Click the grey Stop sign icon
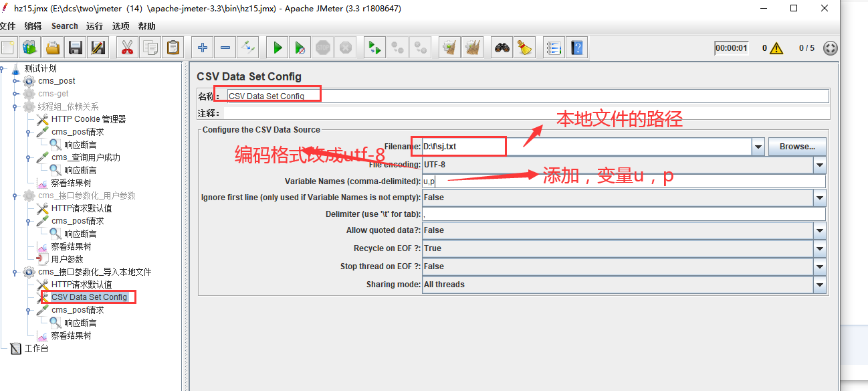This screenshot has width=868, height=391. [323, 48]
